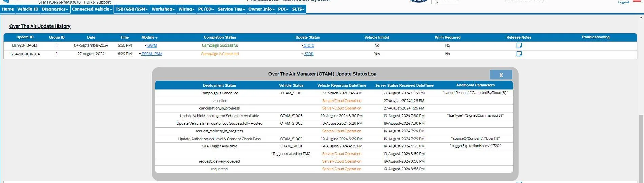Click Update Vehicle Interrogator Schema is Available row
Screen dimensions: 644x183
click(219, 116)
